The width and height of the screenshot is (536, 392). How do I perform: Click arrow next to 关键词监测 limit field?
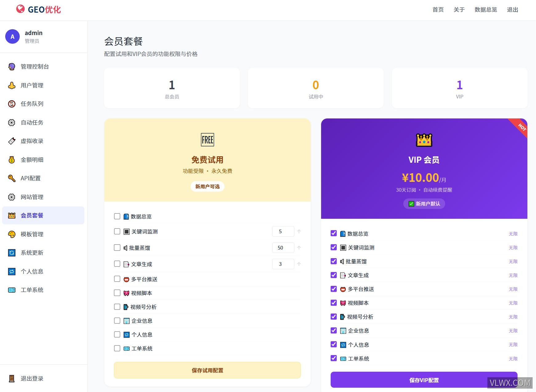(x=299, y=231)
